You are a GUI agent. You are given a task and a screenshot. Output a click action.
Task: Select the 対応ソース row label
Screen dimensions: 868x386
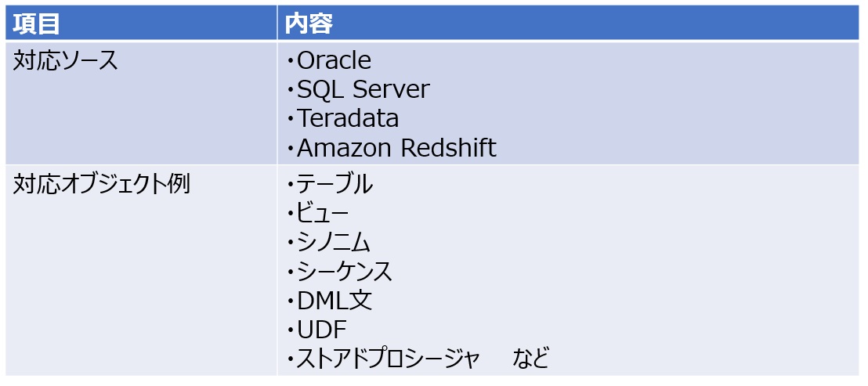(x=66, y=61)
